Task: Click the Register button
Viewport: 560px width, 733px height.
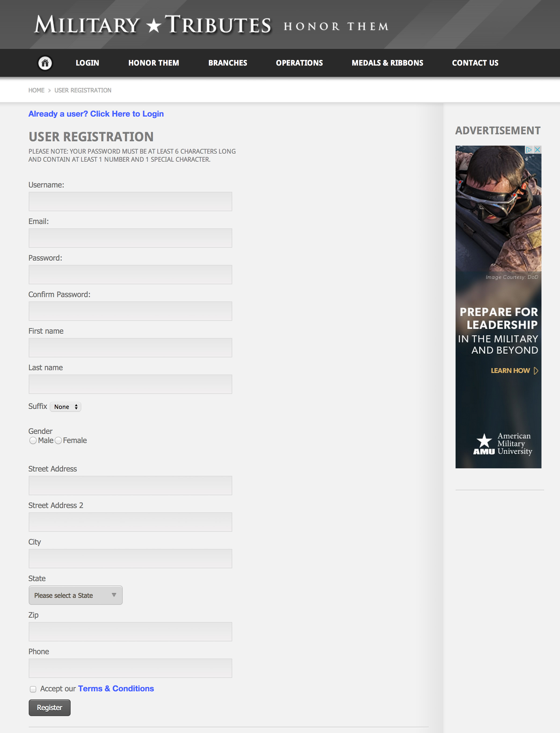Action: [50, 708]
